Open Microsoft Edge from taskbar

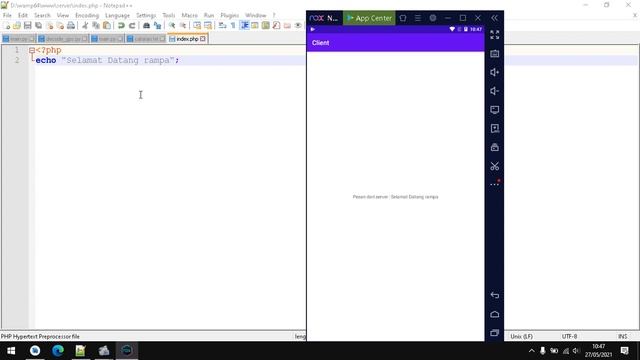click(58, 351)
